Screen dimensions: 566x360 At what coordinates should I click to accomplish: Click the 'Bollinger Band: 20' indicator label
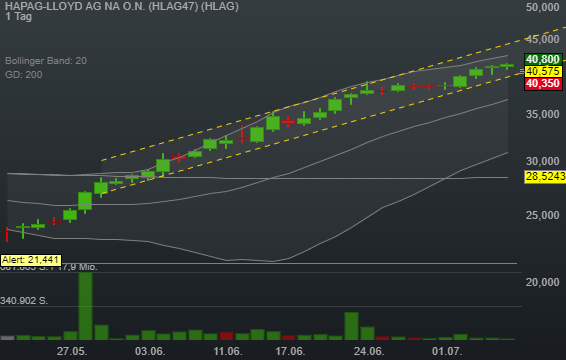46,61
